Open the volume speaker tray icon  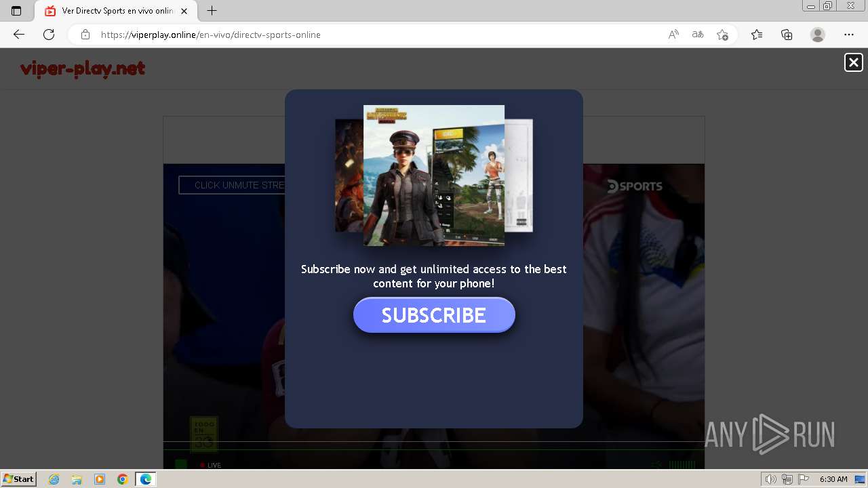pos(770,479)
